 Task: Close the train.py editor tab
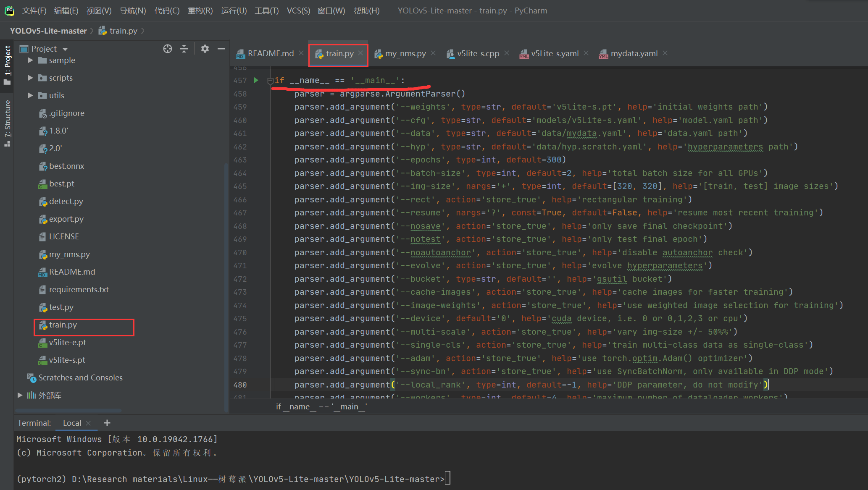point(360,53)
